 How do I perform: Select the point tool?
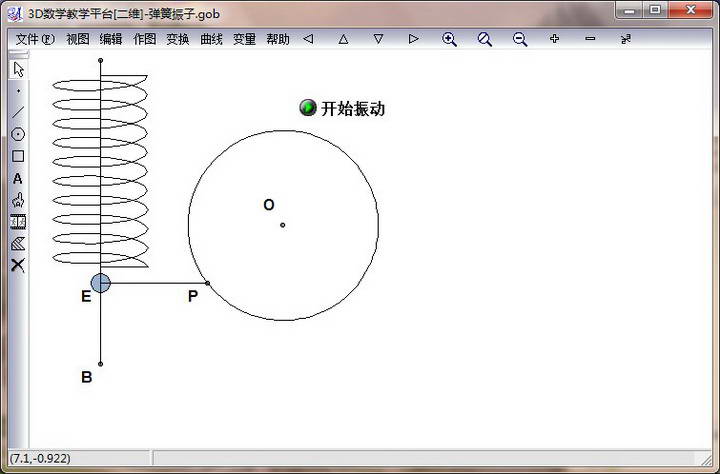point(18,91)
